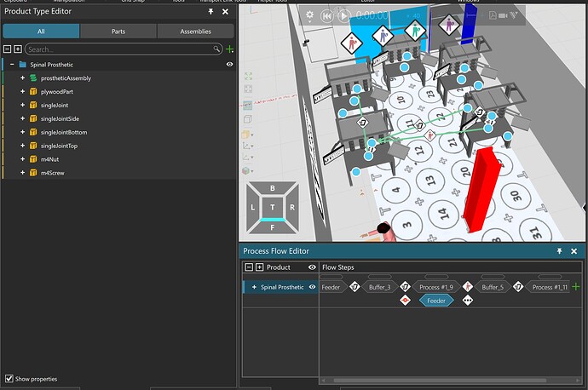This screenshot has height=390, width=588.
Task: Click transport diamond between Buffer_5 and Process #1_11
Action: pyautogui.click(x=518, y=287)
